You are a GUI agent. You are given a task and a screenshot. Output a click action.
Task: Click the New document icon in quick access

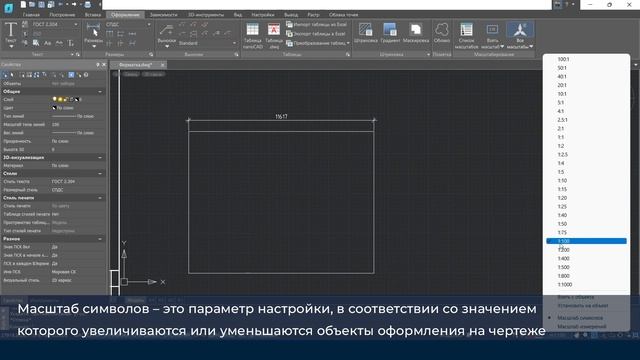click(x=23, y=4)
